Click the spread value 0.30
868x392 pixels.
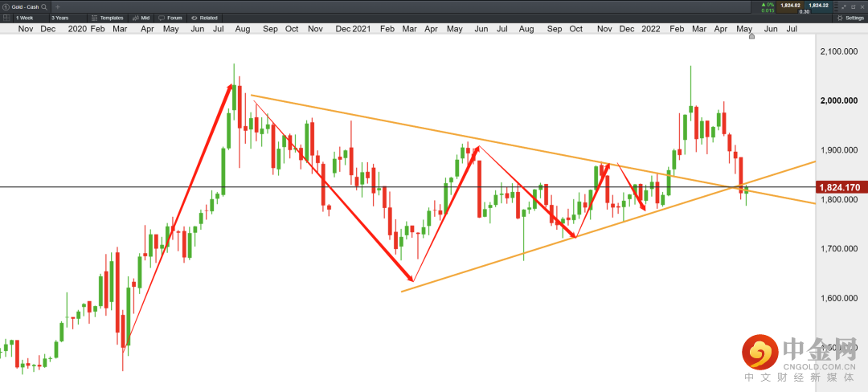805,11
